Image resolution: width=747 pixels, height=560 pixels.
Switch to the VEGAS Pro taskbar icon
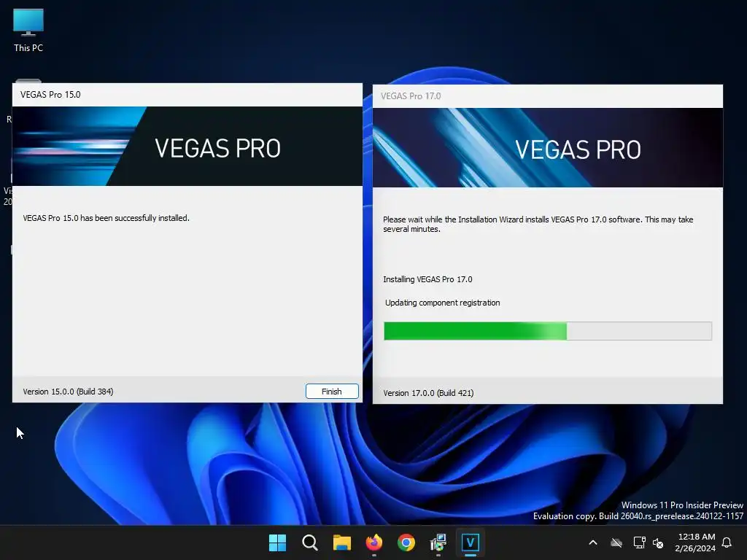pyautogui.click(x=471, y=542)
